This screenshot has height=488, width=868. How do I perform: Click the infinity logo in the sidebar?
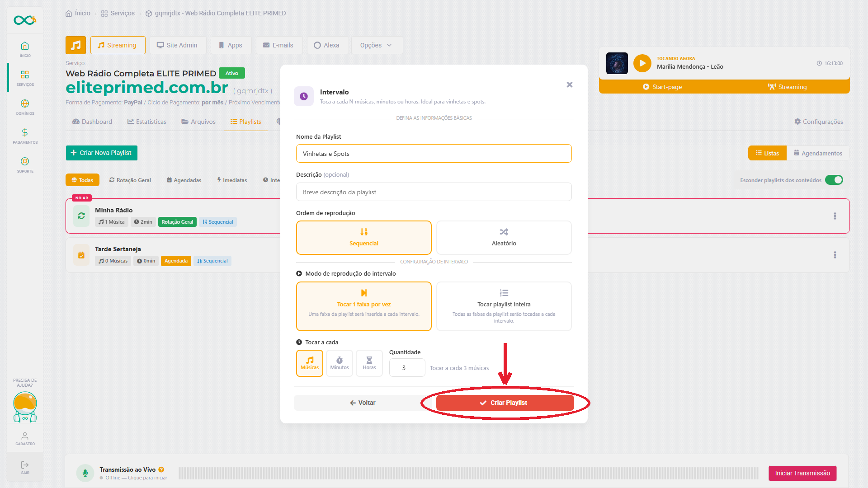pos(25,20)
